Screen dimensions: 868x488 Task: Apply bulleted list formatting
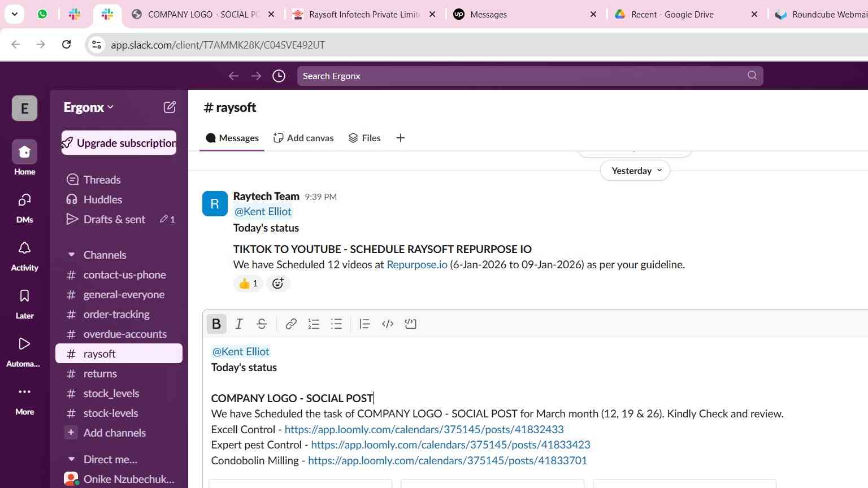click(x=336, y=324)
